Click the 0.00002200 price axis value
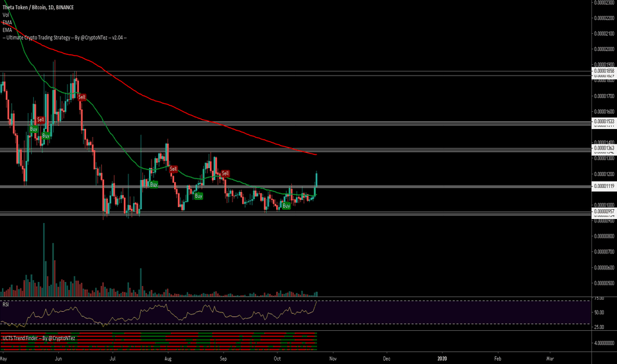This screenshot has height=364, width=617. (x=604, y=18)
